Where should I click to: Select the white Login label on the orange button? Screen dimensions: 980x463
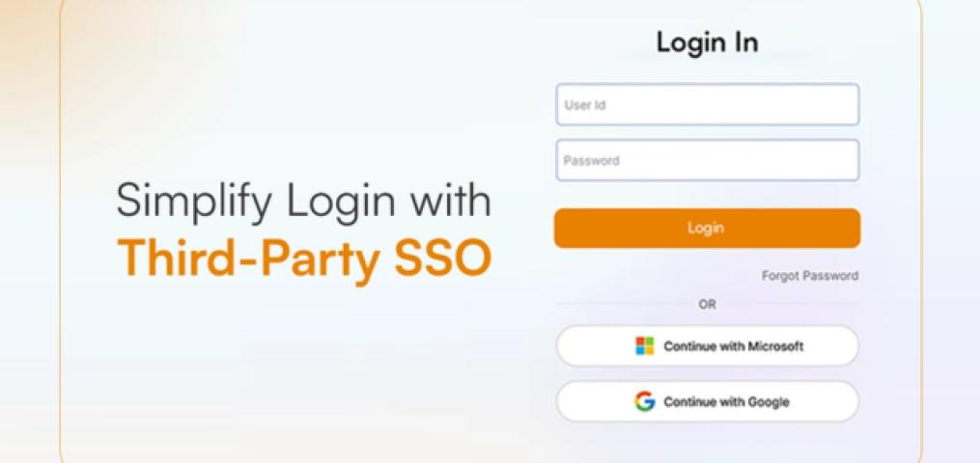coord(706,228)
